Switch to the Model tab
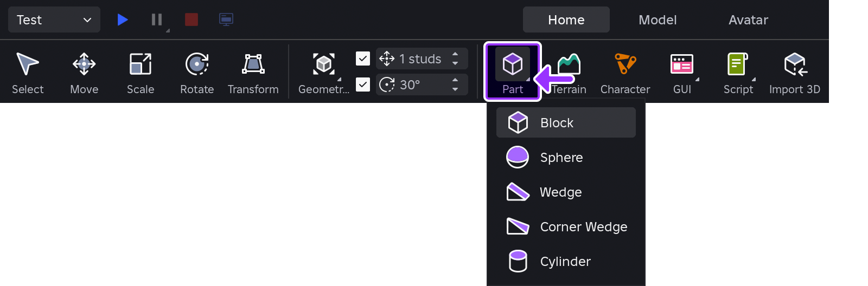This screenshot has height=286, width=868. 658,20
